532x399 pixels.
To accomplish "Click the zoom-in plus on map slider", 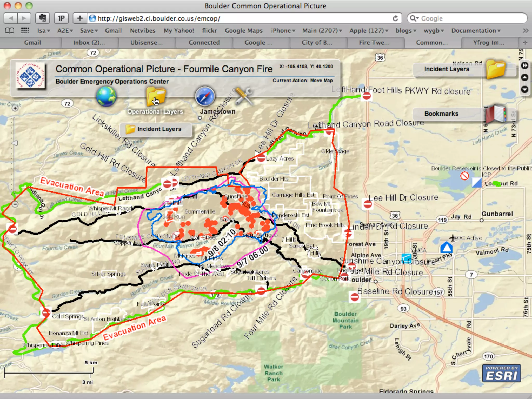I will pos(15,108).
